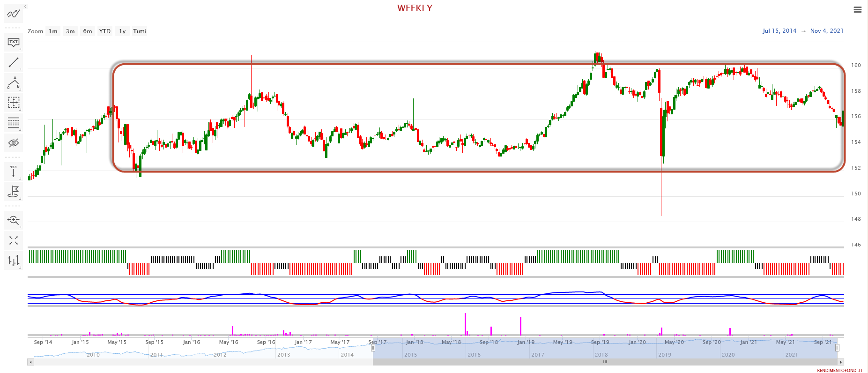The height and width of the screenshot is (373, 868).
Task: Select the dashed-box measure tool
Action: coord(13,103)
